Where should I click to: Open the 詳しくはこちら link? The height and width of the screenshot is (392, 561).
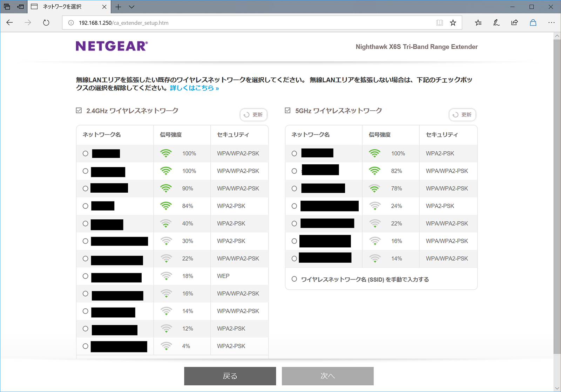click(194, 88)
